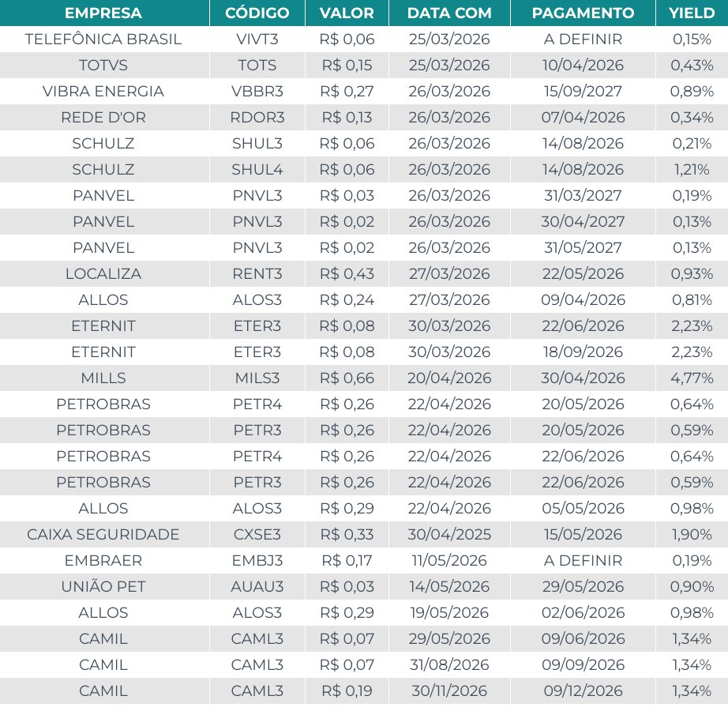Click the CXSE3 code cell
This screenshot has width=728, height=711.
[257, 534]
